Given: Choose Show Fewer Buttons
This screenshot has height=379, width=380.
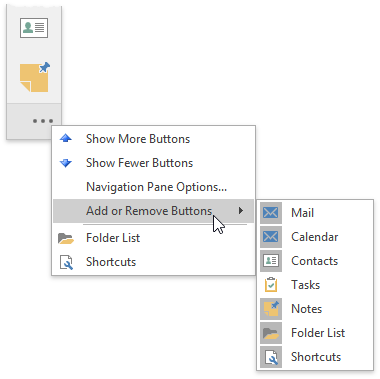Looking at the screenshot, I should pyautogui.click(x=139, y=163).
